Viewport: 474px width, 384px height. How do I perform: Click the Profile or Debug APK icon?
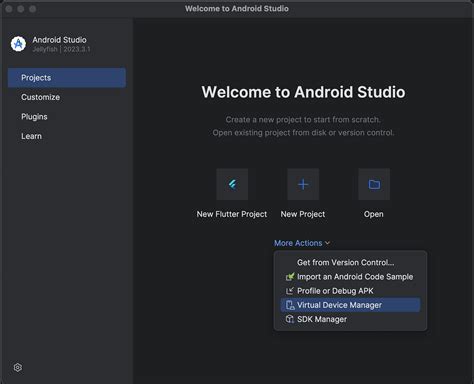point(290,291)
